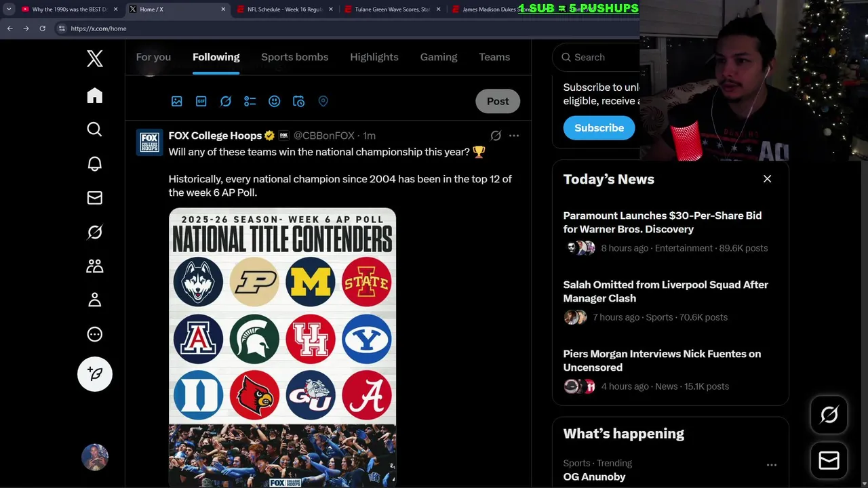Click FOX College Hoops account name
Image resolution: width=868 pixels, height=488 pixels.
click(215, 136)
